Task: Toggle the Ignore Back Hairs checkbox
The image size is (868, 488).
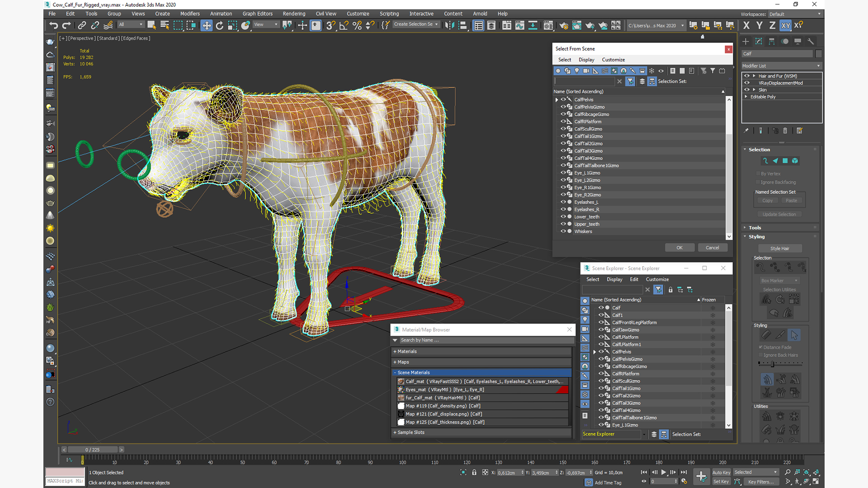Action: point(761,355)
